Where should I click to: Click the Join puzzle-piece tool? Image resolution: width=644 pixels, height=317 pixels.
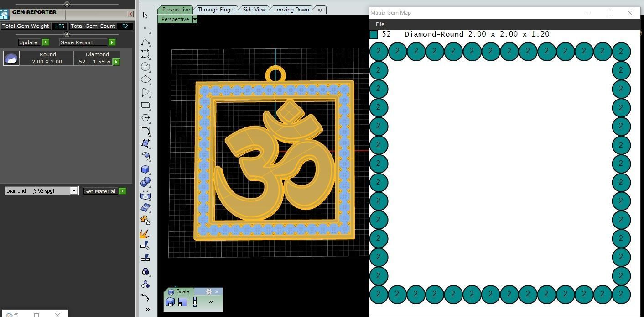click(x=145, y=220)
